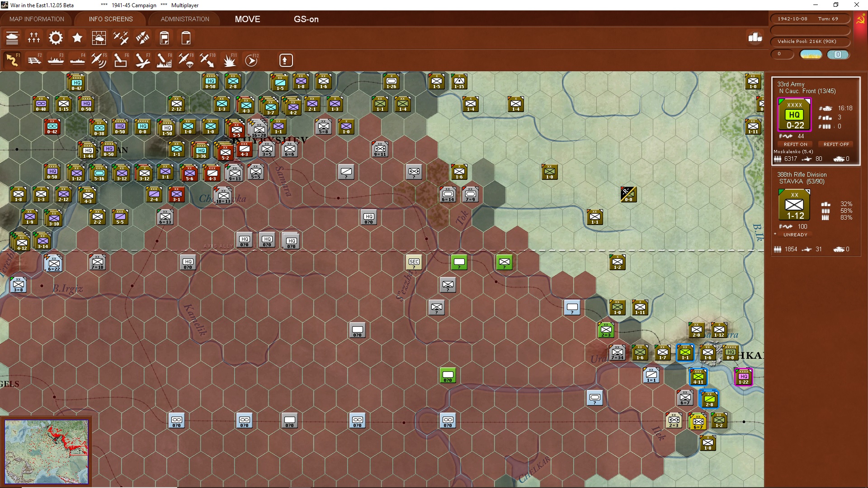Select F11 explosion icon mode
Image resolution: width=868 pixels, height=488 pixels.
tap(229, 60)
